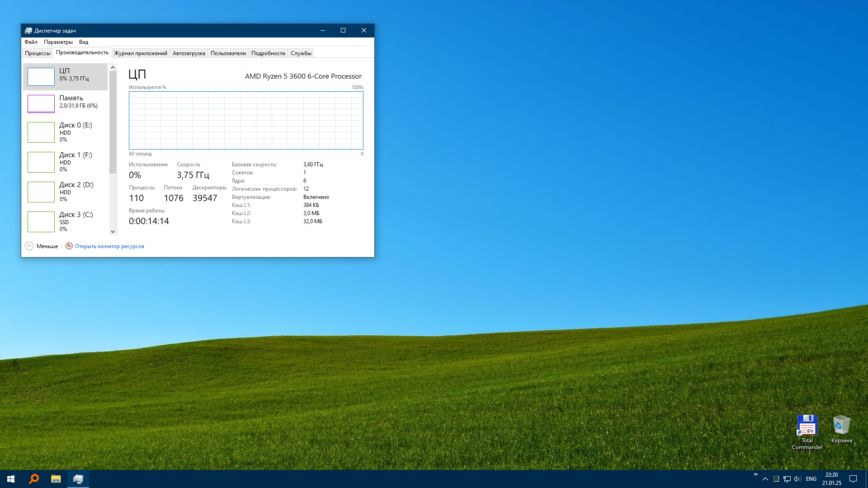Select Диск 1 (F:) in sidebar
Screen dimensions: 868x488
click(66, 162)
